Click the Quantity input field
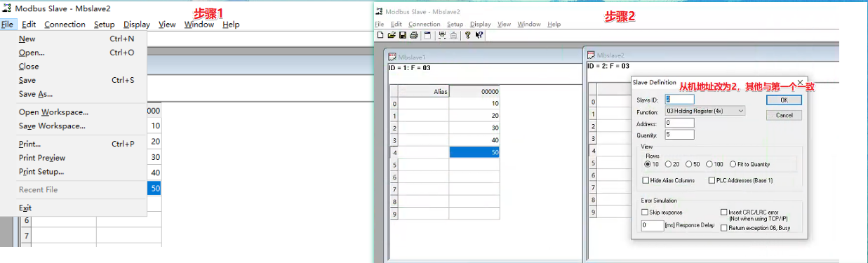The height and width of the screenshot is (263, 868). click(679, 134)
